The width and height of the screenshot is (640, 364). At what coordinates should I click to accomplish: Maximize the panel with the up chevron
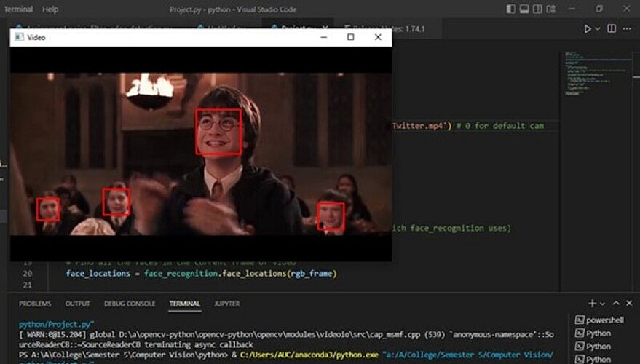[616, 303]
